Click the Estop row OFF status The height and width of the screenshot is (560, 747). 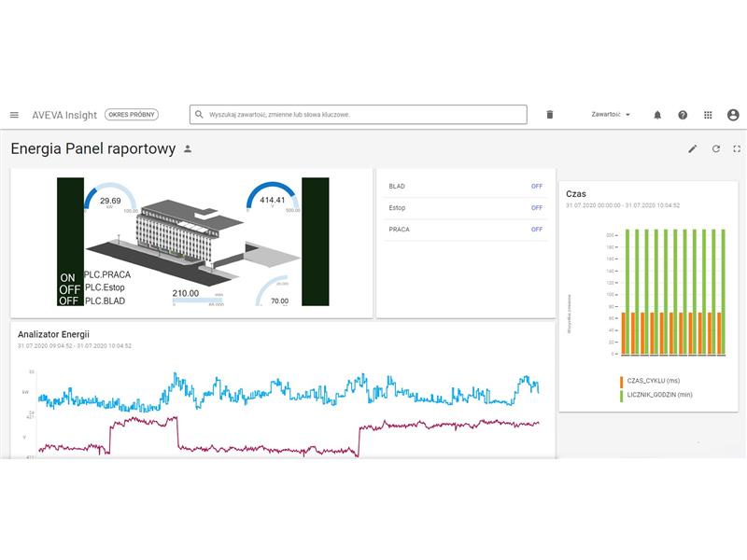tap(536, 207)
